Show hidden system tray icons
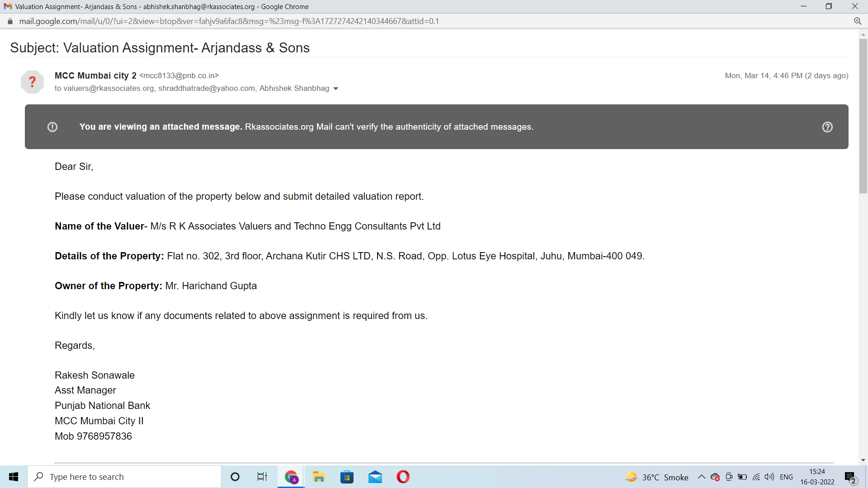The height and width of the screenshot is (488, 868). [x=702, y=477]
